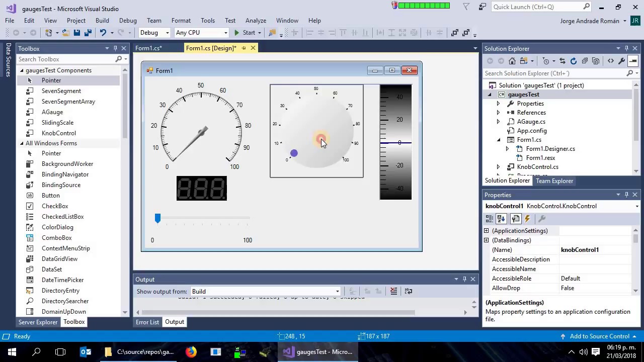The height and width of the screenshot is (362, 644).
Task: Switch to Team Explorer tab
Action: pyautogui.click(x=554, y=181)
